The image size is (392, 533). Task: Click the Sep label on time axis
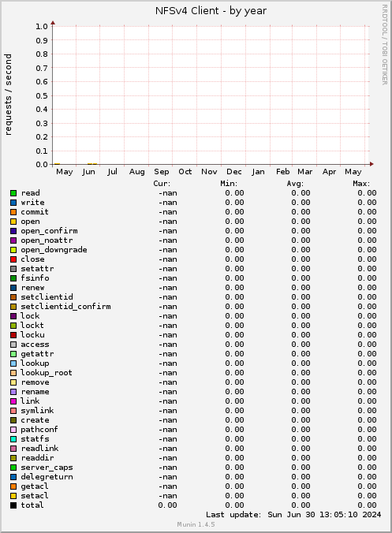(162, 172)
